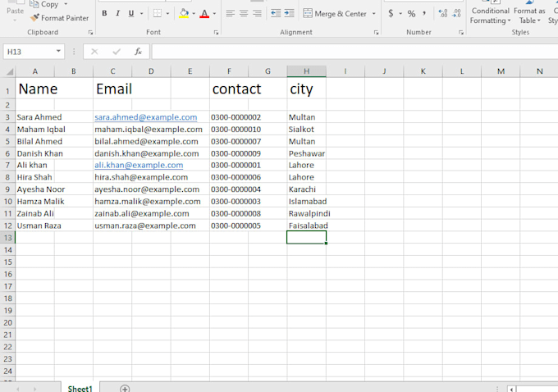Screen dimensions: 558x392
Task: Switch to Sheet1 tab
Action: click(x=80, y=389)
